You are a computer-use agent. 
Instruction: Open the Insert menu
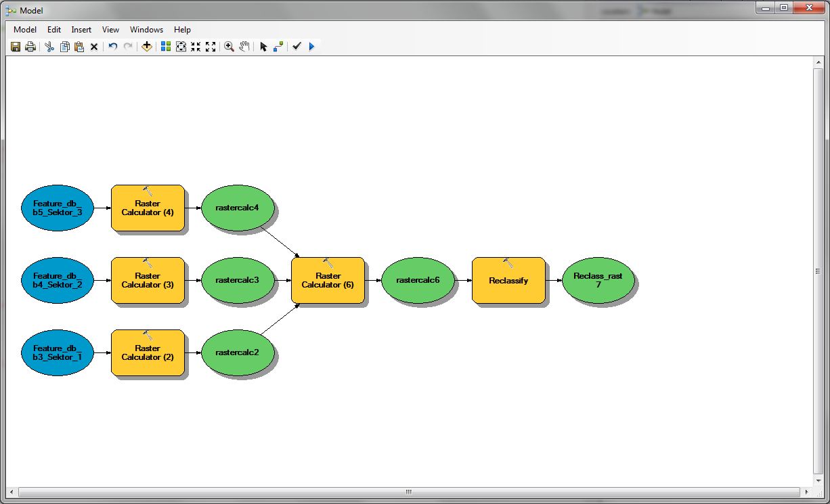(x=81, y=30)
